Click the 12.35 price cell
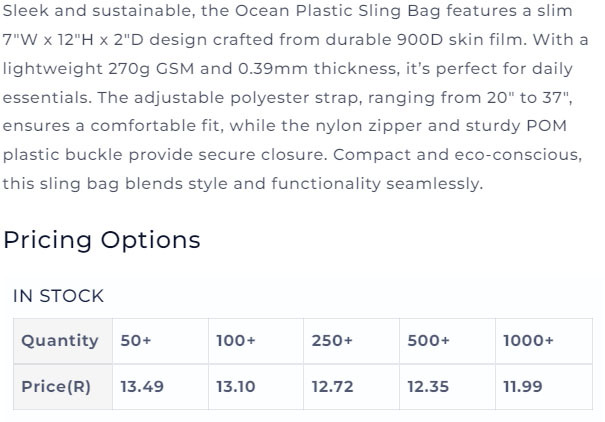The image size is (605, 422). [x=447, y=387]
